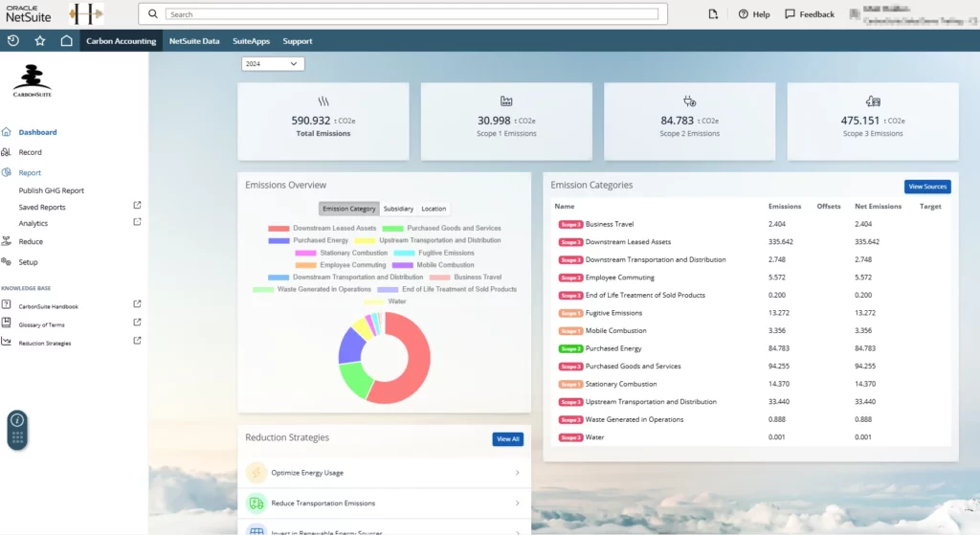The width and height of the screenshot is (980, 535).
Task: Click the Emissions column header
Action: coord(785,207)
